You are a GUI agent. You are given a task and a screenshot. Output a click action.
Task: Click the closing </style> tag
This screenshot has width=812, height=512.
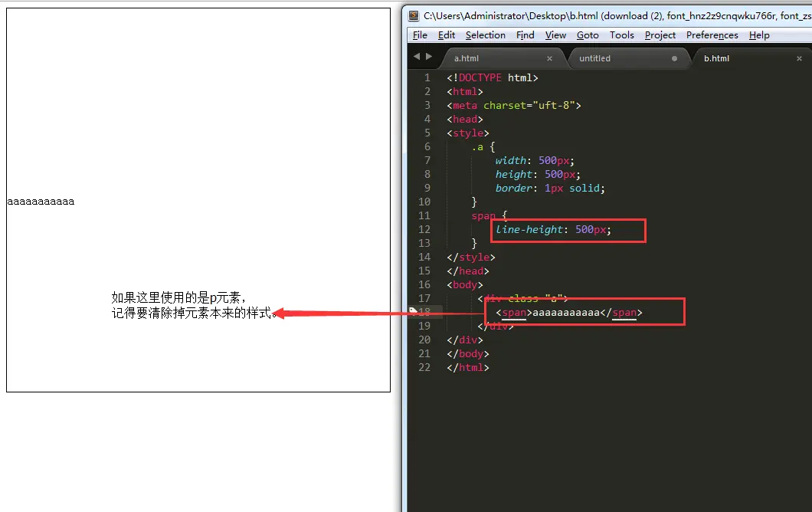point(471,257)
